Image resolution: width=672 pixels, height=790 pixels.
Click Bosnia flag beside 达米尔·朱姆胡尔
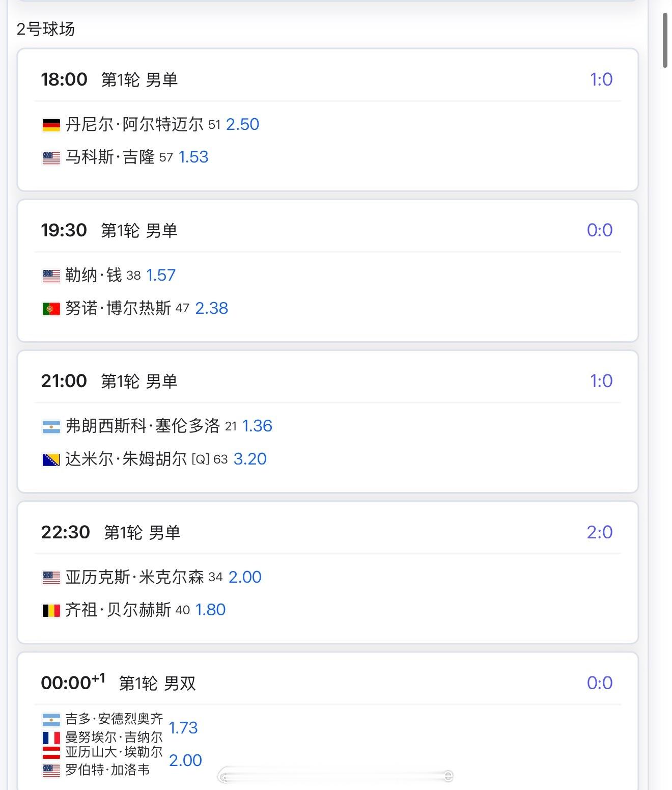[x=51, y=460]
